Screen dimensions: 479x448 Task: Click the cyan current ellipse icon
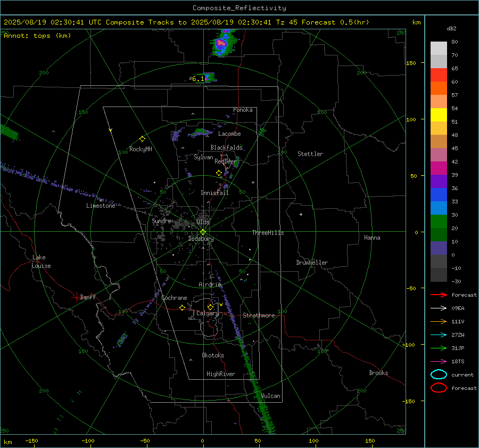pos(439,374)
